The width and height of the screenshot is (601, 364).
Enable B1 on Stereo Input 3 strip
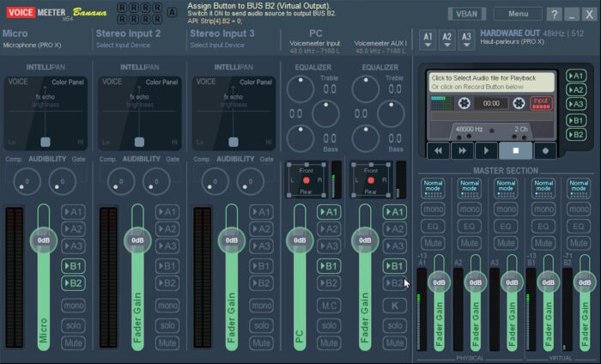(x=261, y=266)
